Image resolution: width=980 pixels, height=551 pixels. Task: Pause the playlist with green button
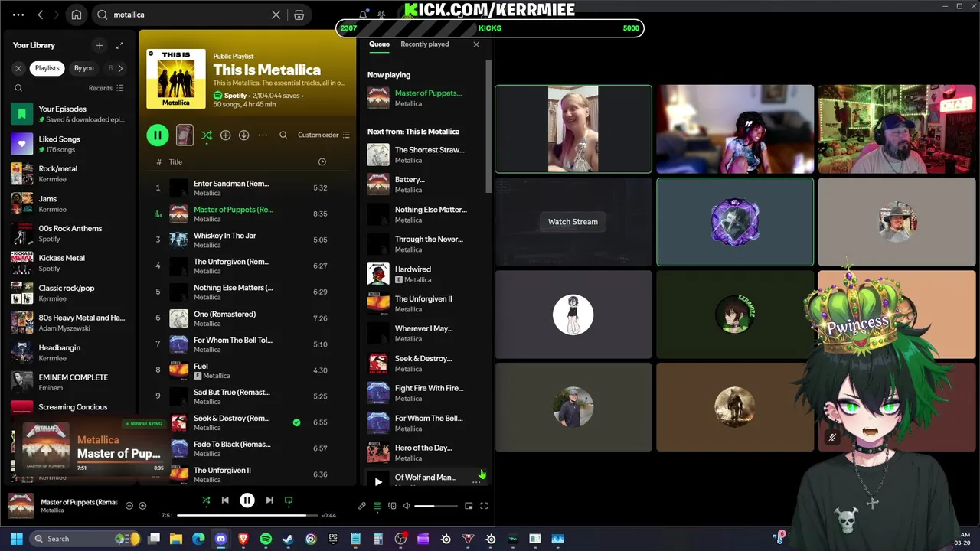pos(158,135)
